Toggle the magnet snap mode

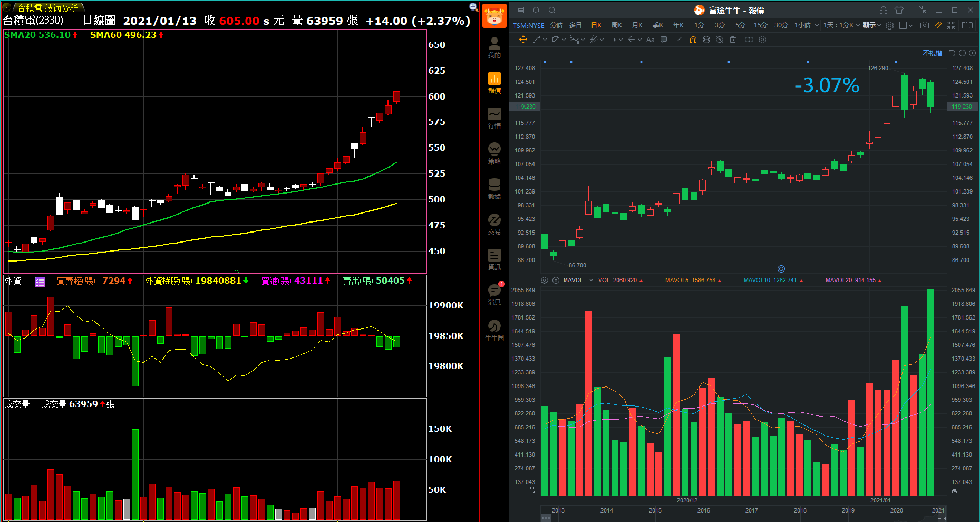point(693,40)
